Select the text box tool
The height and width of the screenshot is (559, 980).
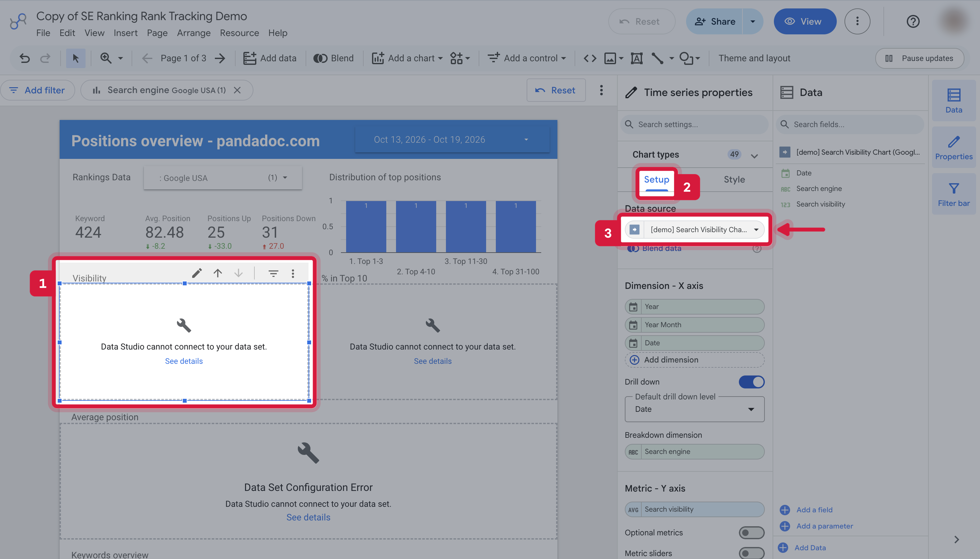636,58
